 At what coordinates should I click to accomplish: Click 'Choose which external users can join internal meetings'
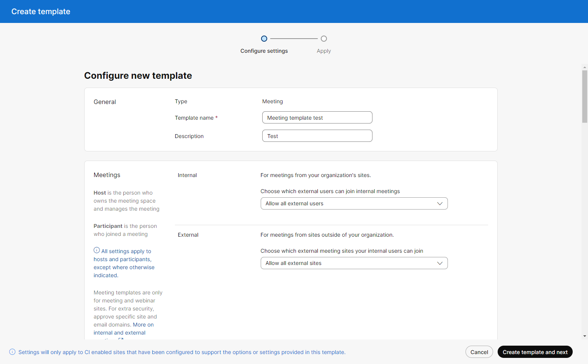coord(330,191)
